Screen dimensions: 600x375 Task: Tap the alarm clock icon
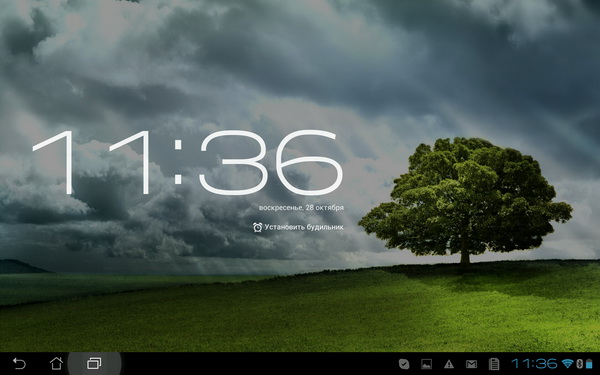point(258,227)
